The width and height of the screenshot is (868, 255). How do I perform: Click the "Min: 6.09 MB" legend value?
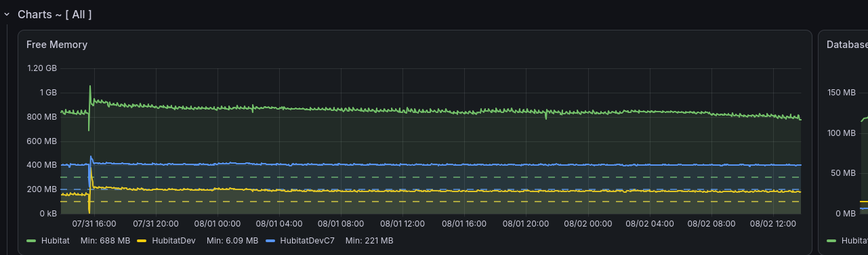pos(232,240)
